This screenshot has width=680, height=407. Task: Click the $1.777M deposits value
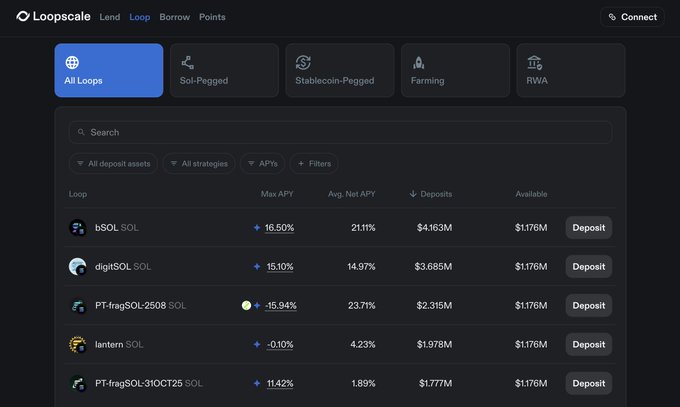[435, 384]
